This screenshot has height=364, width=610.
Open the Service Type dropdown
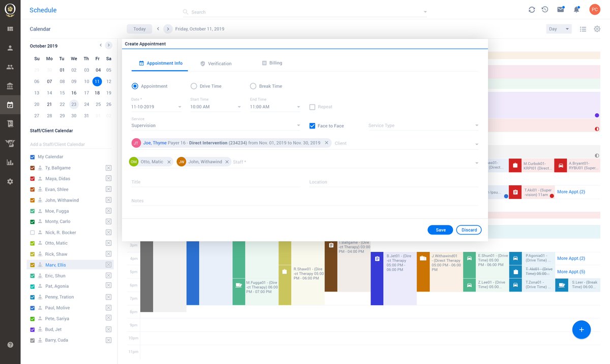click(476, 125)
